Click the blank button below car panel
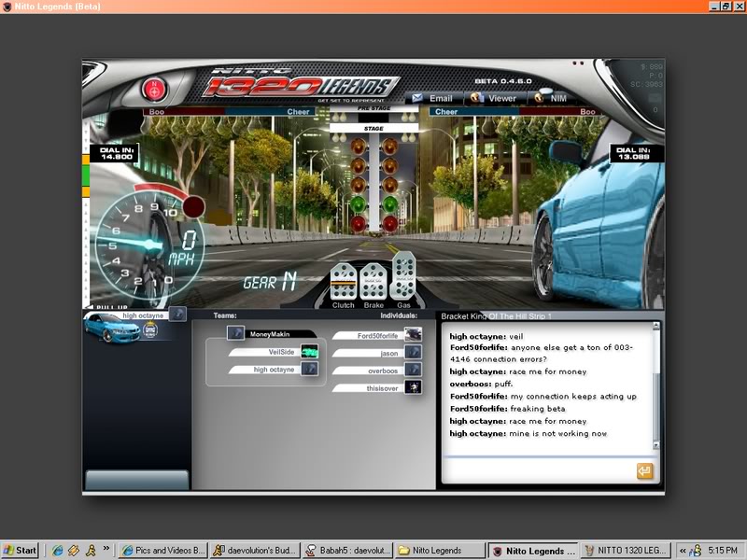This screenshot has width=747, height=560. point(136,480)
